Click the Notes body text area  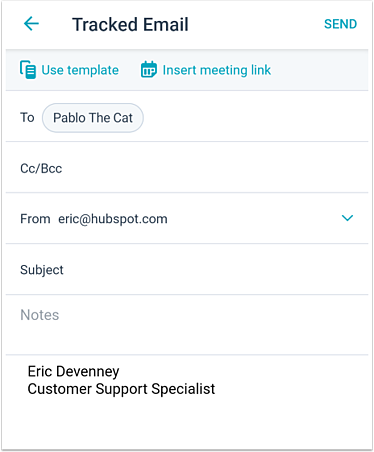click(187, 324)
